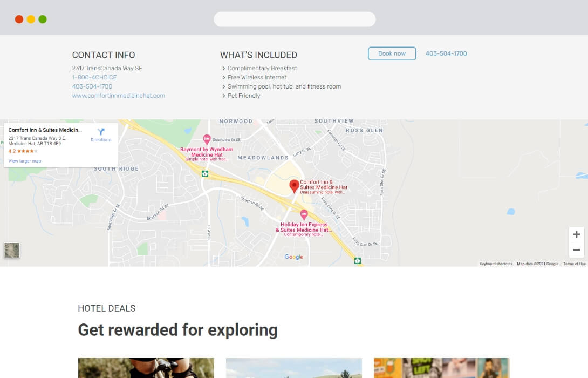Click the Holiday Inn Express hotel pin
This screenshot has height=378, width=588.
(304, 215)
